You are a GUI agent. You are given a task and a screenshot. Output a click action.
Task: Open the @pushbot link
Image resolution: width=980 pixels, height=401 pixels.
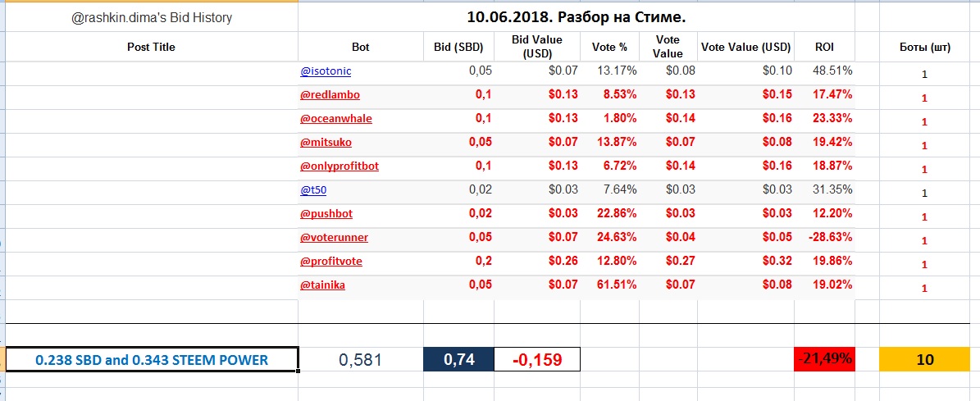click(326, 214)
